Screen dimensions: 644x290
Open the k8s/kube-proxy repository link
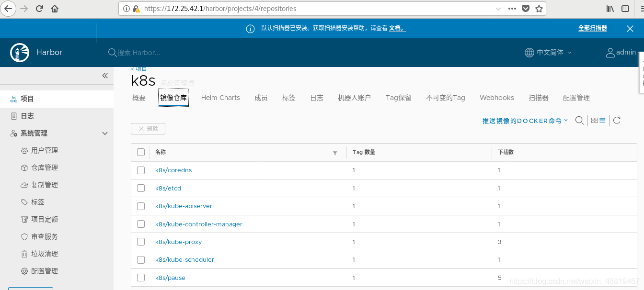179,242
